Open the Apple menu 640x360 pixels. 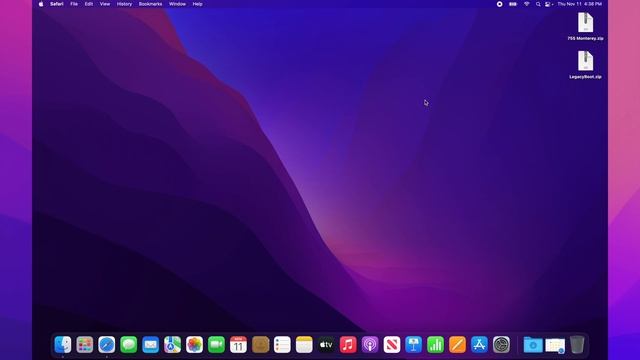pyautogui.click(x=41, y=4)
